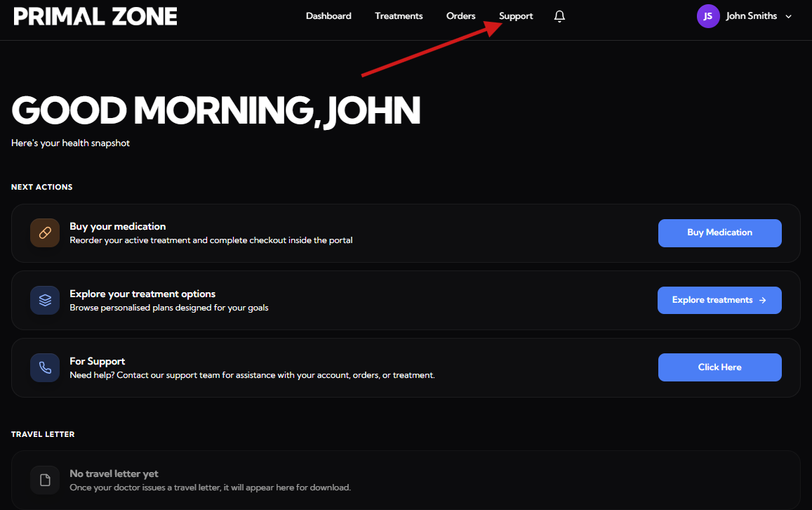Open the Treatments nav item
Screen dimensions: 812x510
[399, 16]
